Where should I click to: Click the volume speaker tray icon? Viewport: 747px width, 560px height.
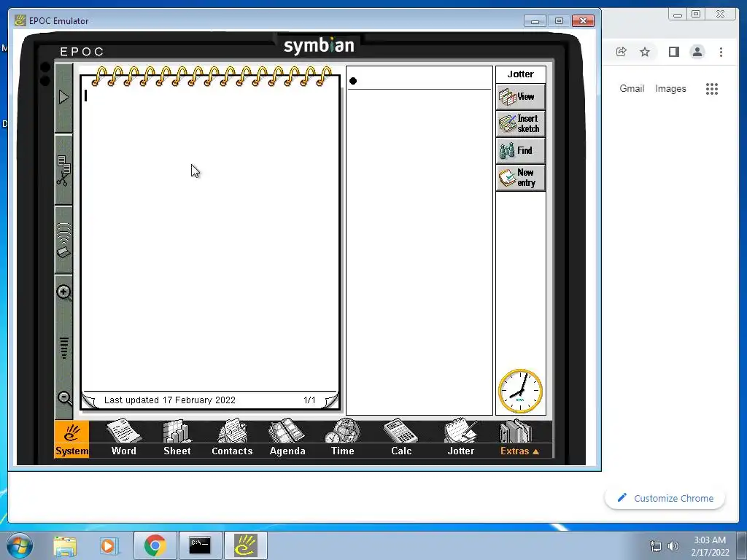pyautogui.click(x=673, y=546)
